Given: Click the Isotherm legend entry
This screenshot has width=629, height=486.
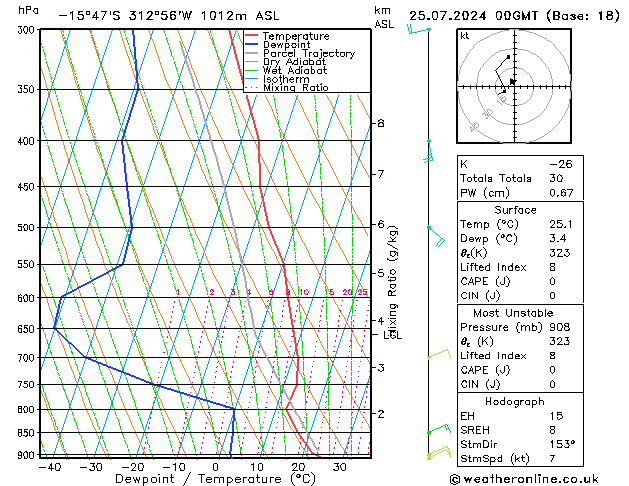Looking at the screenshot, I should click(286, 79).
